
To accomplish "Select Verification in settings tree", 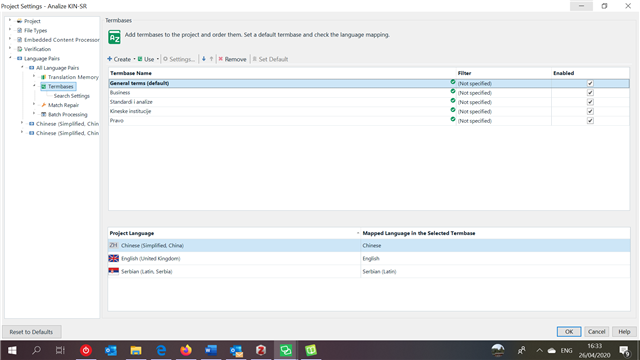I will pos(37,49).
